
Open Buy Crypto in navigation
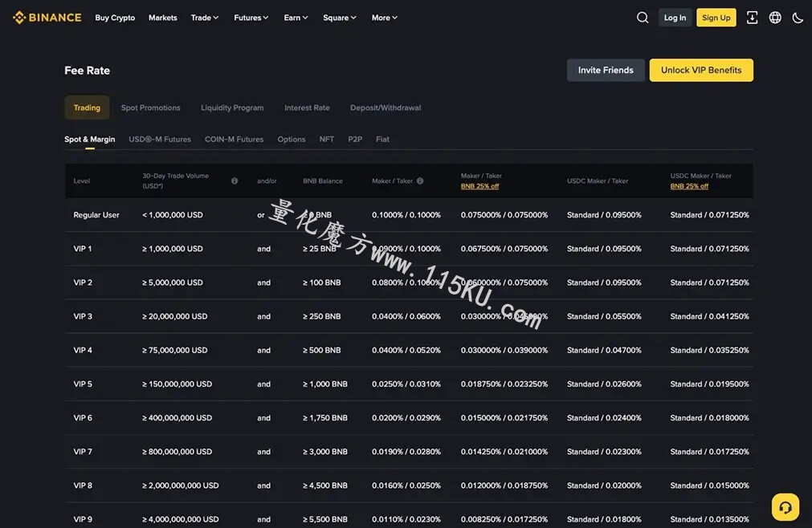[115, 18]
